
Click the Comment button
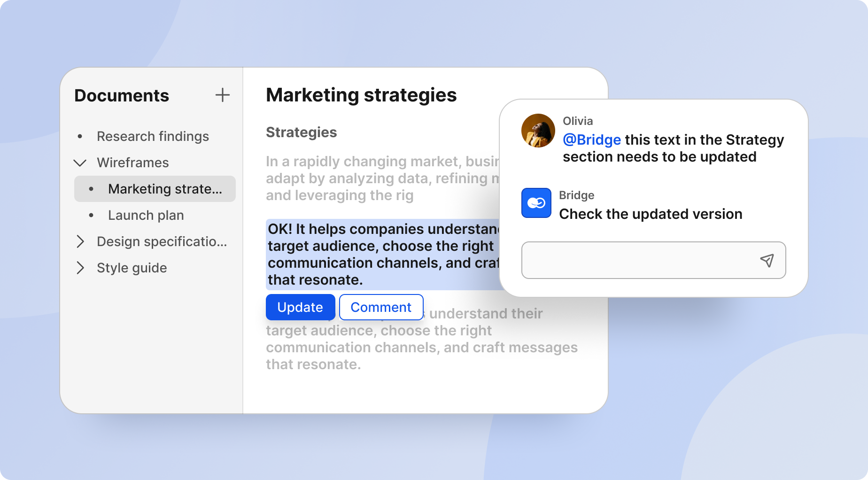(381, 307)
